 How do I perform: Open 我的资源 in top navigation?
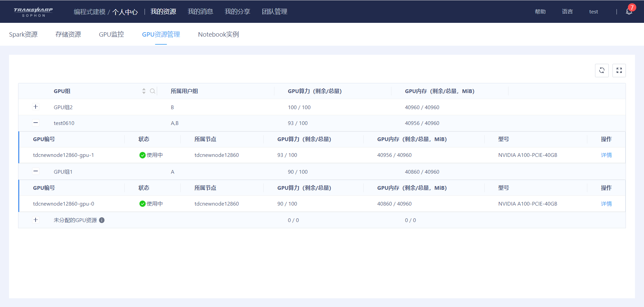point(163,12)
